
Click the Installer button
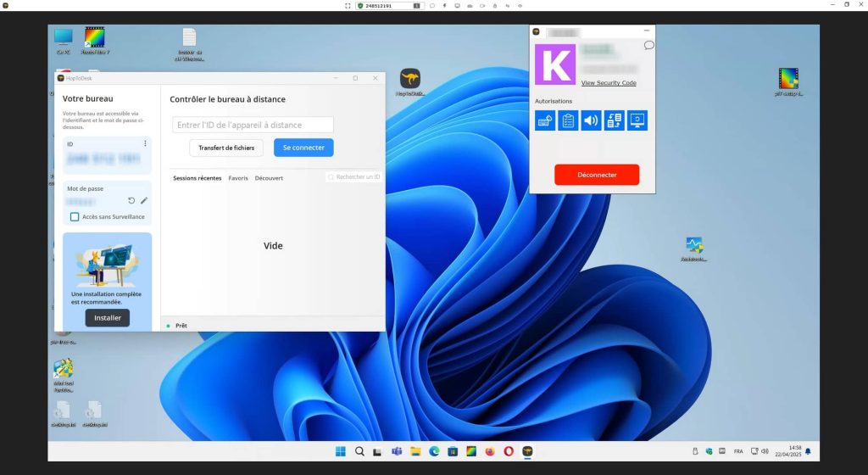(x=108, y=318)
